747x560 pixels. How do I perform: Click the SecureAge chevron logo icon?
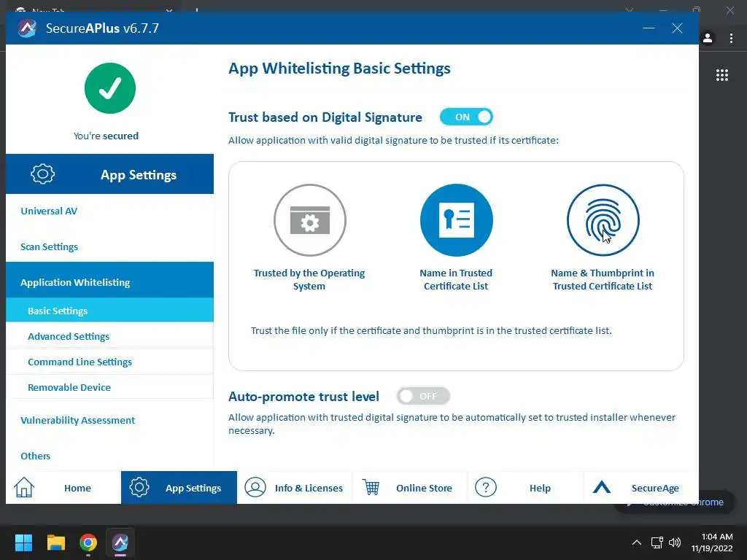pyautogui.click(x=602, y=486)
